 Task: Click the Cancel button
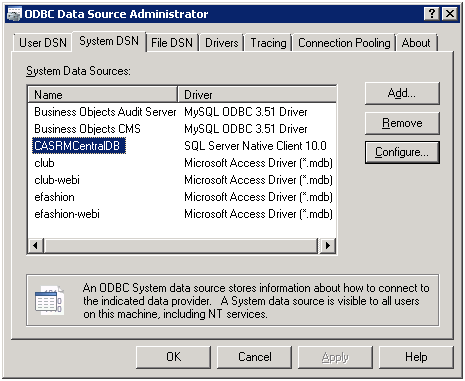point(254,357)
